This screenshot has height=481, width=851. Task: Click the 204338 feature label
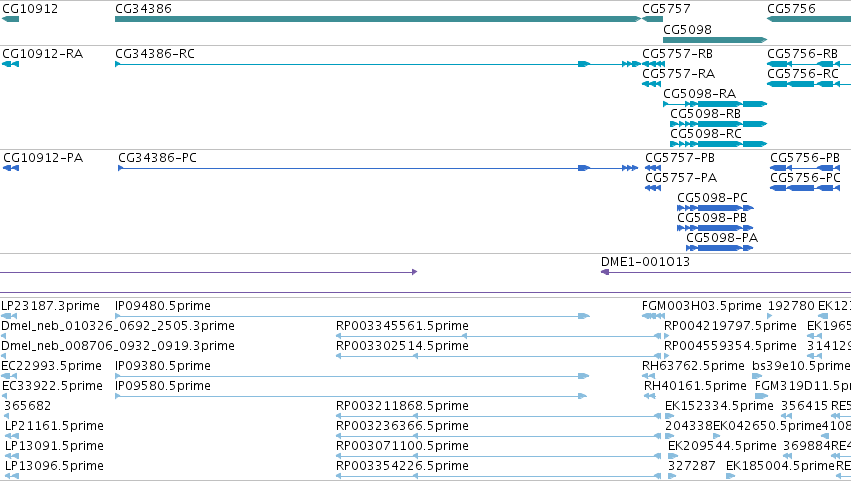(x=689, y=426)
